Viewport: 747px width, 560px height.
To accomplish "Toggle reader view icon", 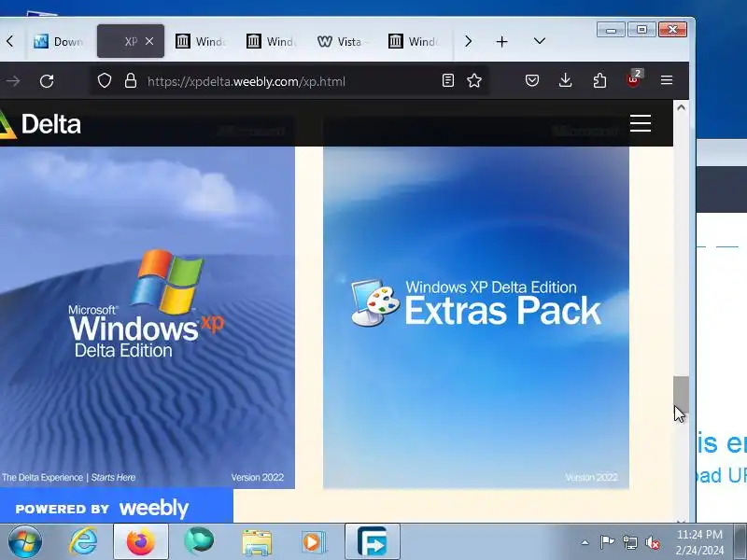I will click(448, 80).
